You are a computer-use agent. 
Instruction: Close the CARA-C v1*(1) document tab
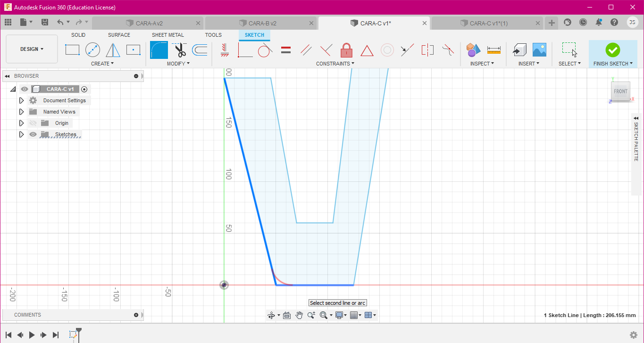(538, 23)
